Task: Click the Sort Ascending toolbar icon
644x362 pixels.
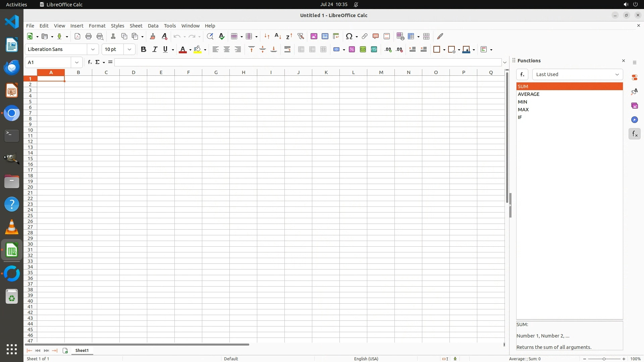Action: tap(278, 36)
